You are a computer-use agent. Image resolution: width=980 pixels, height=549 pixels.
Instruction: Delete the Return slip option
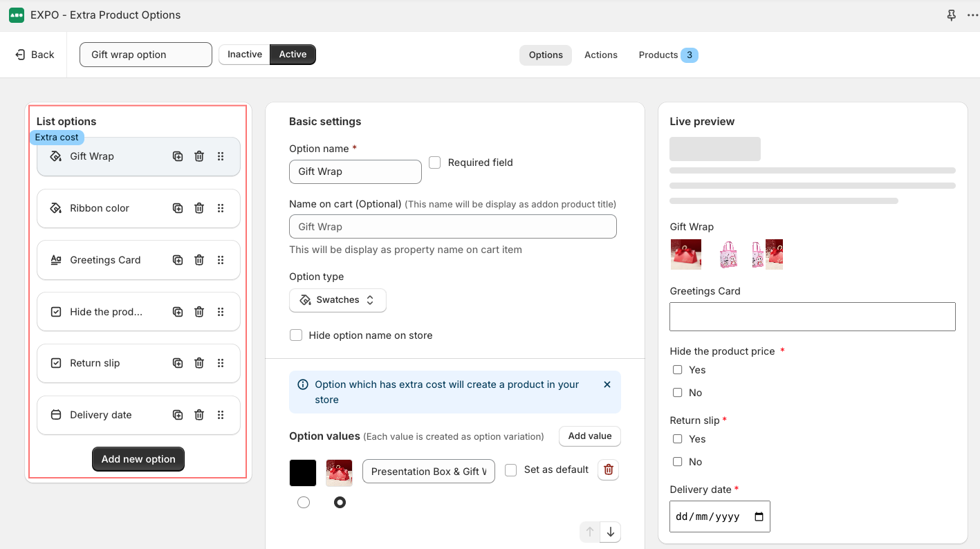coord(199,363)
